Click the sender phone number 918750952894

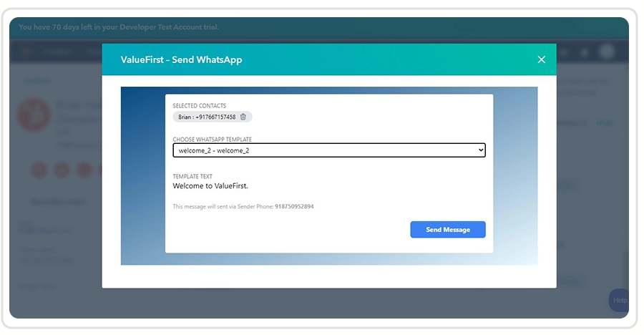click(x=294, y=206)
